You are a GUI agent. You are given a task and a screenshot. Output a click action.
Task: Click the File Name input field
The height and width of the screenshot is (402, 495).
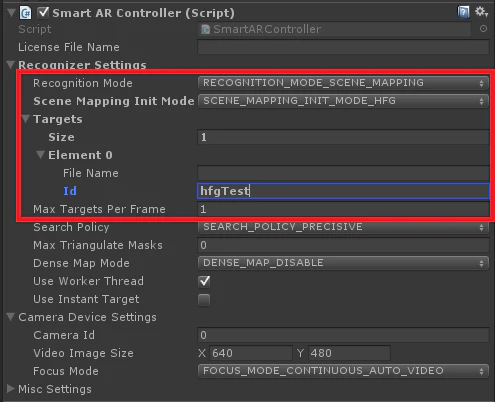(x=343, y=173)
